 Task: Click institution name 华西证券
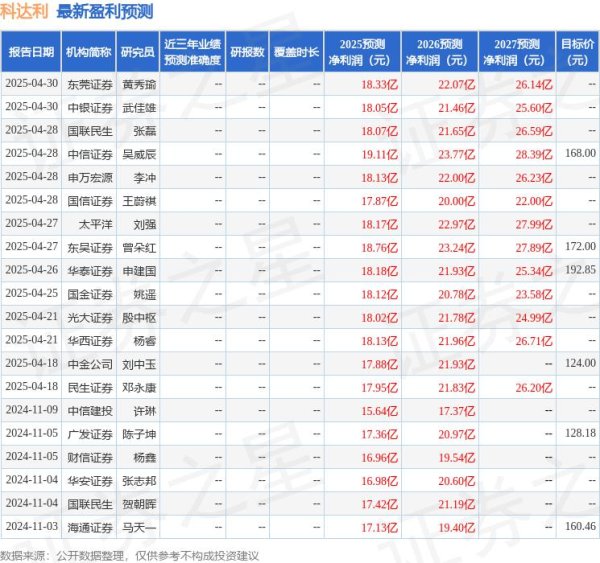90,341
